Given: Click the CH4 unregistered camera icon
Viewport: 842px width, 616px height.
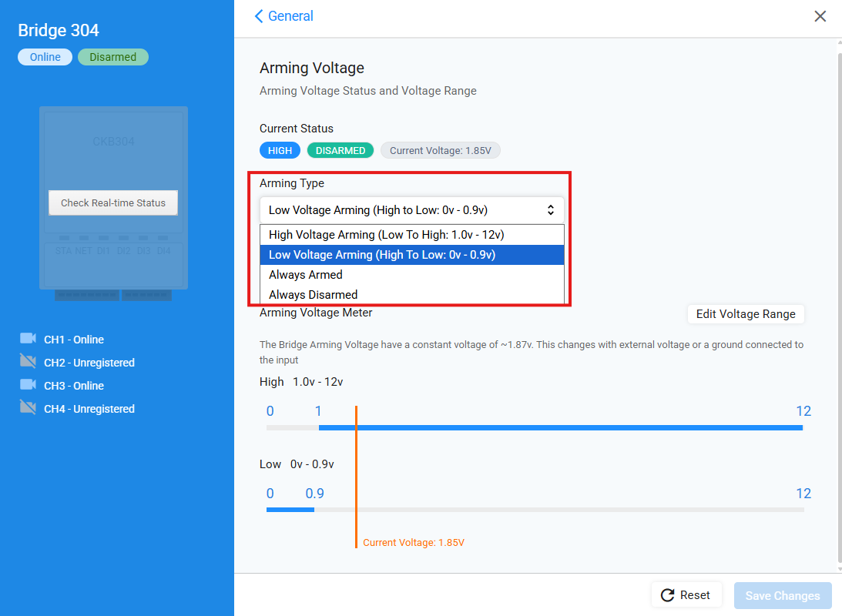Looking at the screenshot, I should point(28,408).
